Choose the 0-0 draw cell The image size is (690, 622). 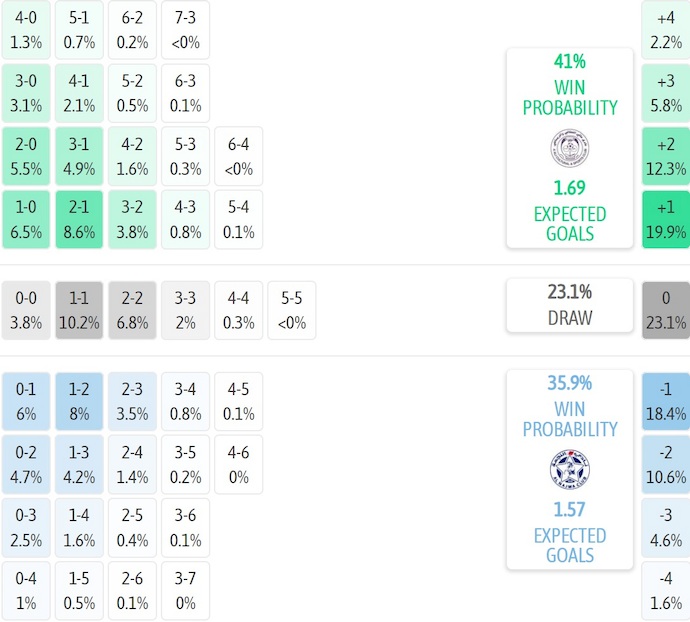pos(26,310)
